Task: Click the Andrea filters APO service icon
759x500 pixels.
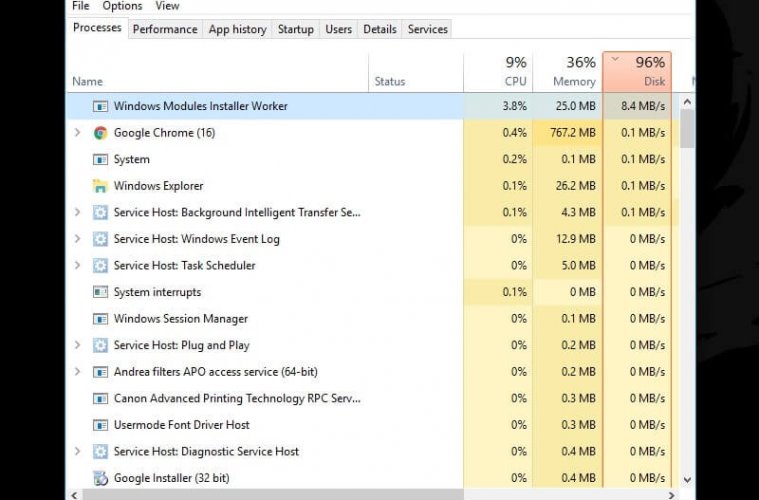Action: click(x=100, y=372)
